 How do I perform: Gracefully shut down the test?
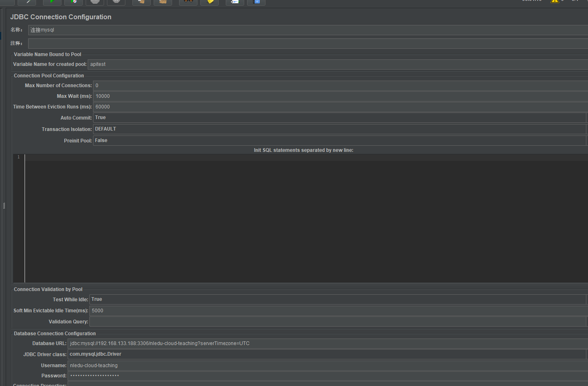point(116,2)
